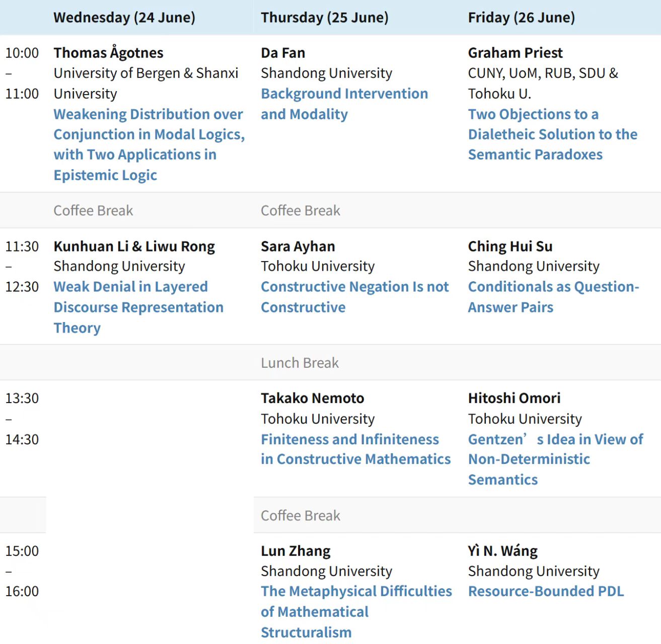Open The Metaphysical Difficulties of Mathematical Structuralism

[x=356, y=612]
